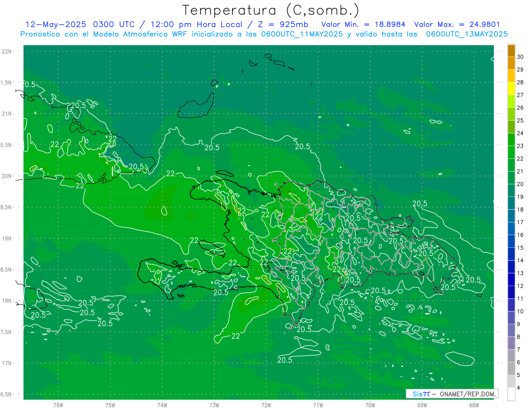Click the 18N latitude axis label
Screen dimensions: 532x411
(x=7, y=301)
